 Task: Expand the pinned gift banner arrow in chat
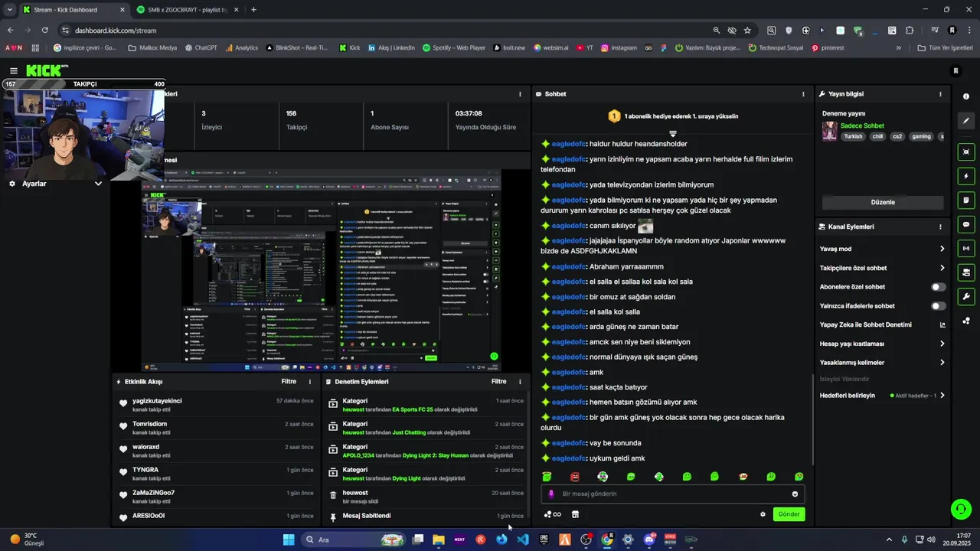673,133
